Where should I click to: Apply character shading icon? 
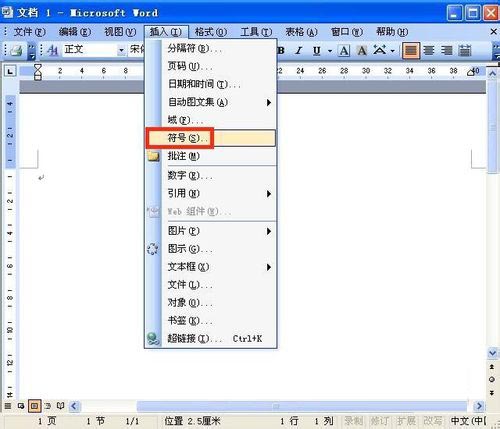[x=362, y=51]
